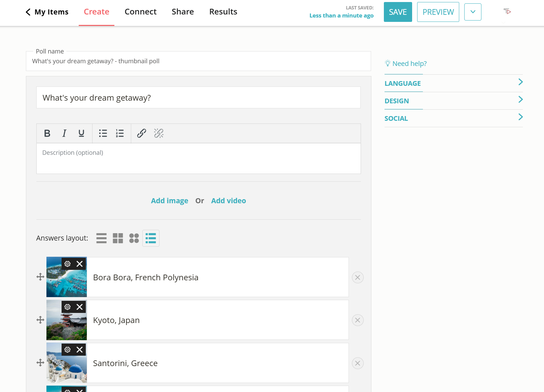Delete the Kyoto, Japan answer

click(x=358, y=320)
